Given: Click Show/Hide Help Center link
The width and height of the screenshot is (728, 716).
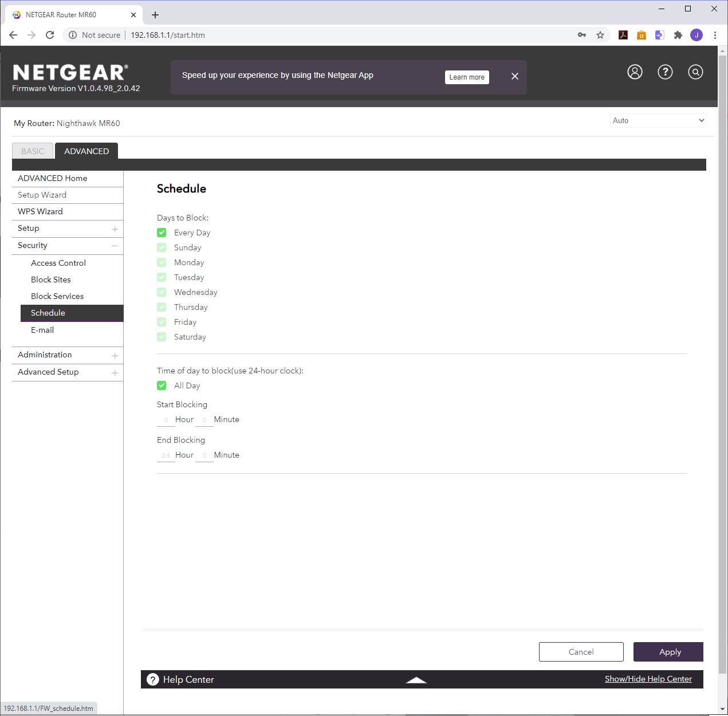Looking at the screenshot, I should (x=648, y=679).
